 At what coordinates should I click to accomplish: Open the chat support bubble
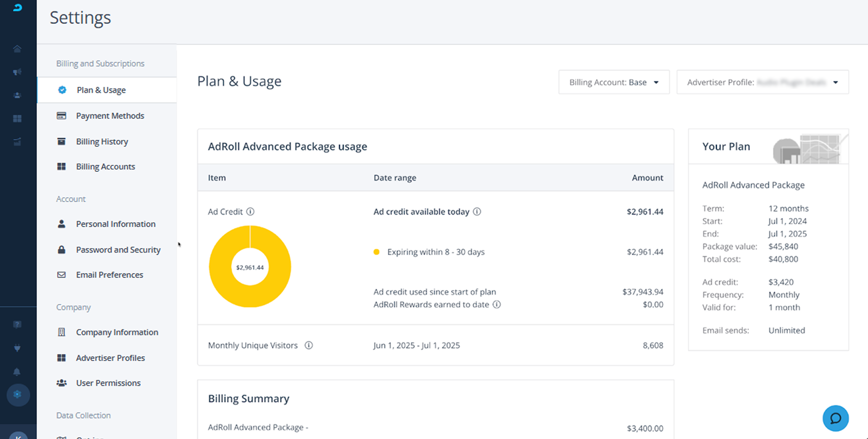[x=836, y=418]
